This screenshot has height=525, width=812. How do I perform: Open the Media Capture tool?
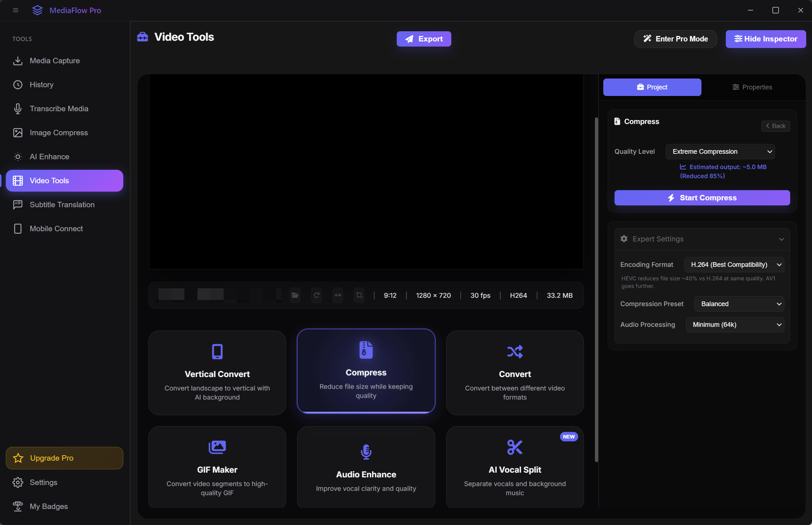55,61
